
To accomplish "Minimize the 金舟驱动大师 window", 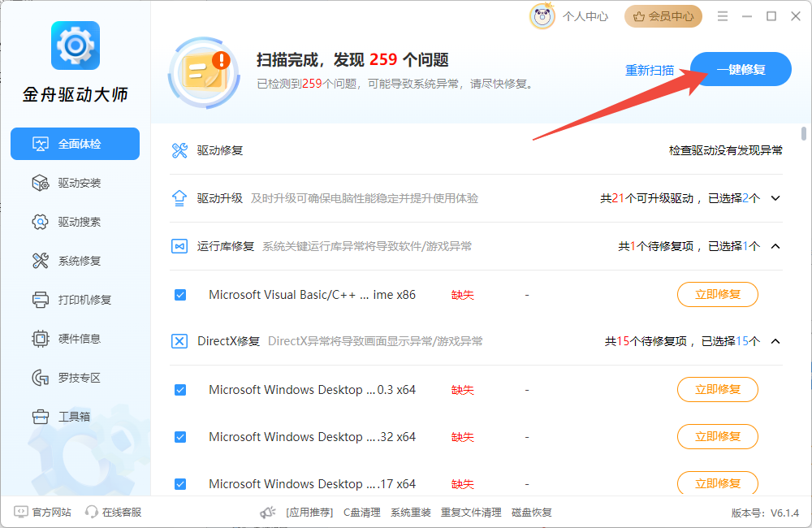I will coord(747,16).
